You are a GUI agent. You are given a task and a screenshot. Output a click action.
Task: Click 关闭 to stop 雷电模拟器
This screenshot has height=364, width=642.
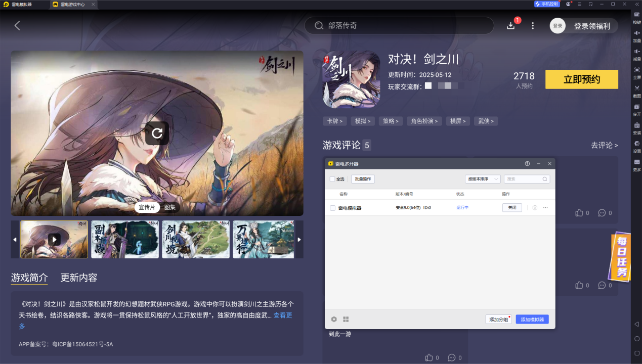point(512,208)
